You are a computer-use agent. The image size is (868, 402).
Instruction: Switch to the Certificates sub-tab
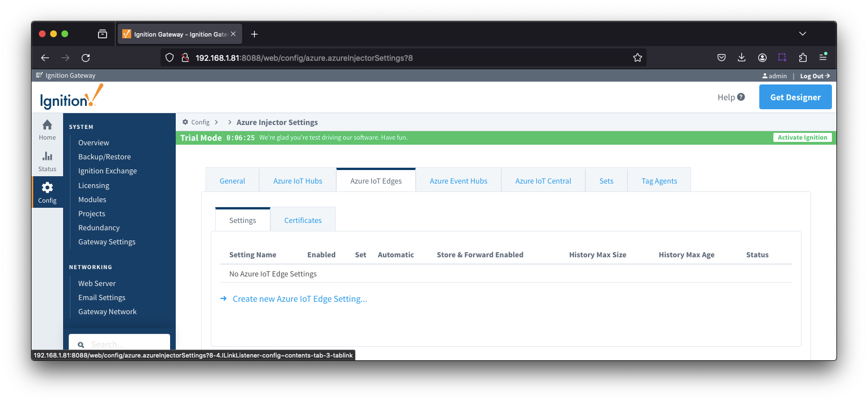302,220
